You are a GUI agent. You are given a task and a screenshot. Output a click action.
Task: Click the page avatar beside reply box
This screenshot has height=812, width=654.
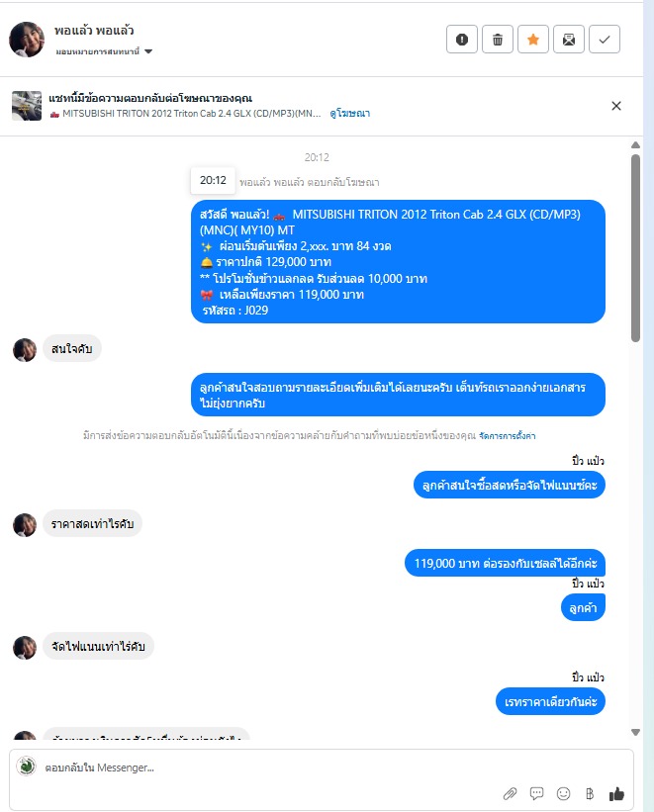point(26,766)
